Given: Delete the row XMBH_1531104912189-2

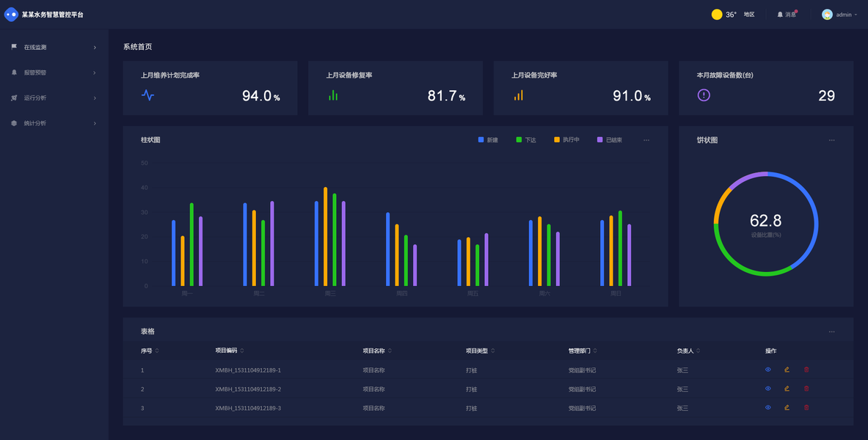Looking at the screenshot, I should (806, 389).
